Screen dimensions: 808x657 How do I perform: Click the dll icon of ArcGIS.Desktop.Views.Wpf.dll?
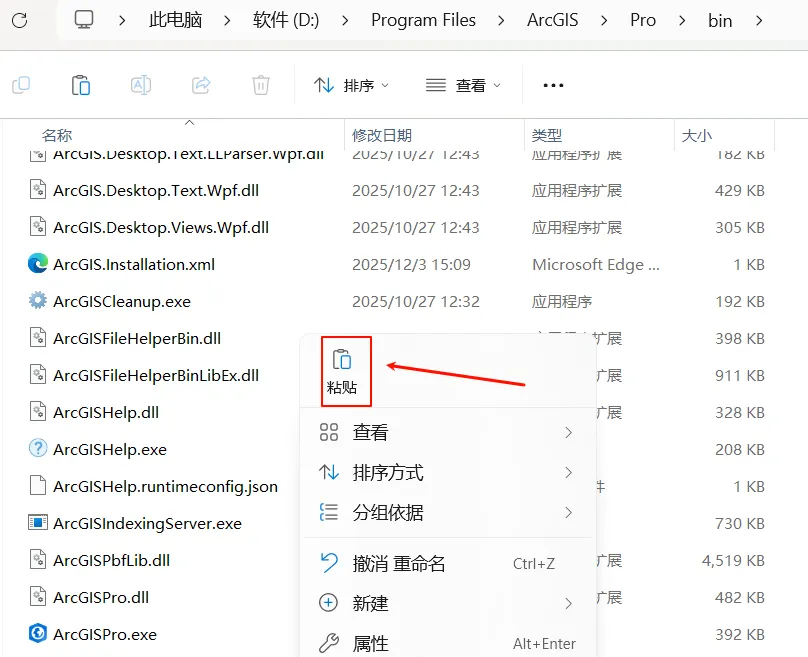click(38, 227)
